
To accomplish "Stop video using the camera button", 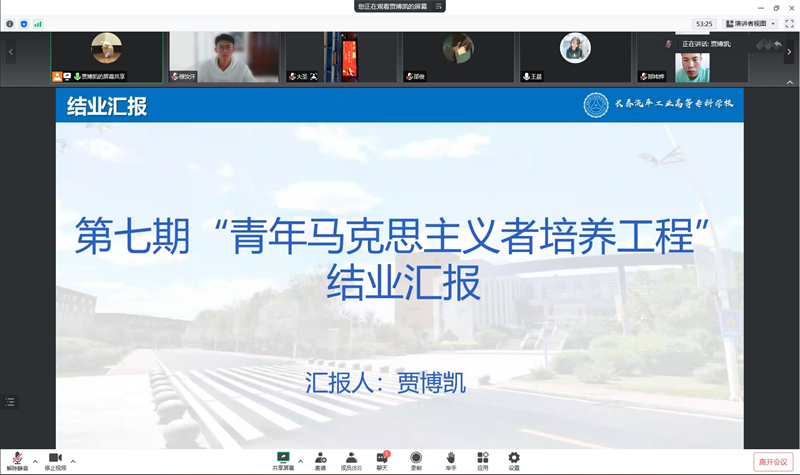I will point(55,459).
